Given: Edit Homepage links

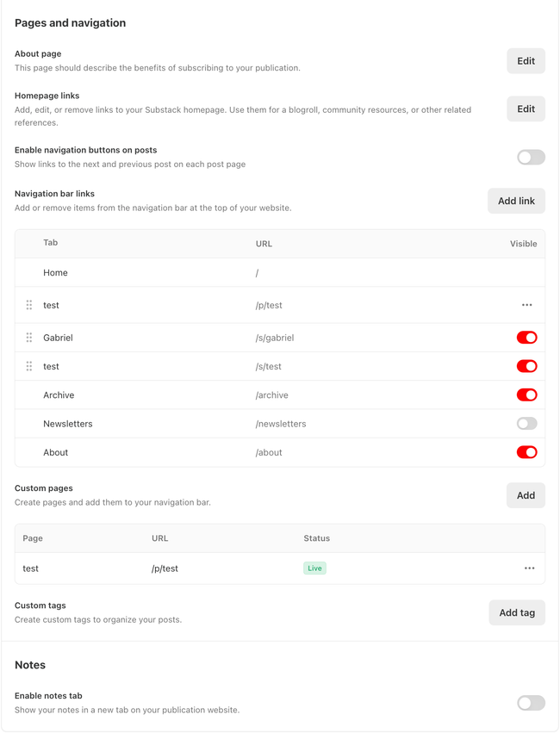Looking at the screenshot, I should coord(526,109).
